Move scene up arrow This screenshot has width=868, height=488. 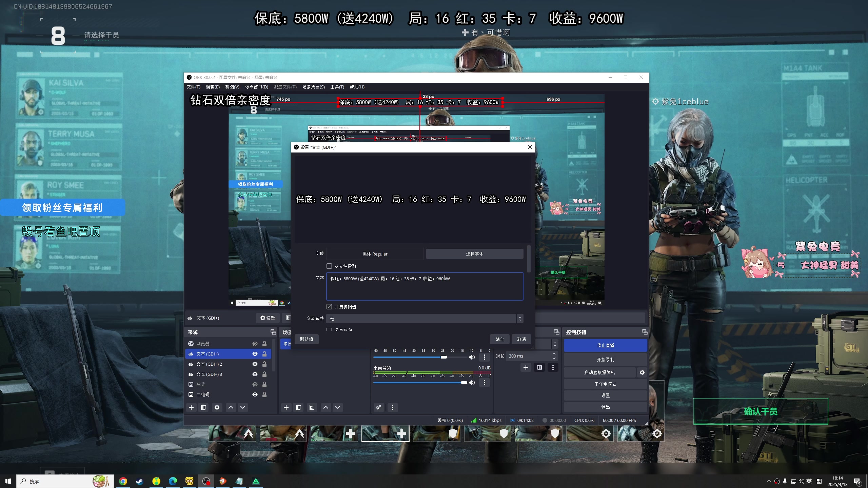326,407
